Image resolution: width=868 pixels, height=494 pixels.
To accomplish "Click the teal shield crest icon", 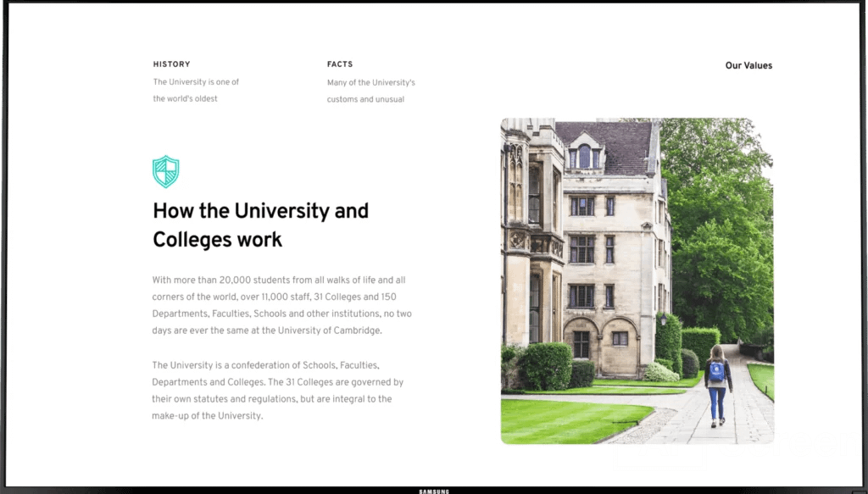I will [165, 171].
